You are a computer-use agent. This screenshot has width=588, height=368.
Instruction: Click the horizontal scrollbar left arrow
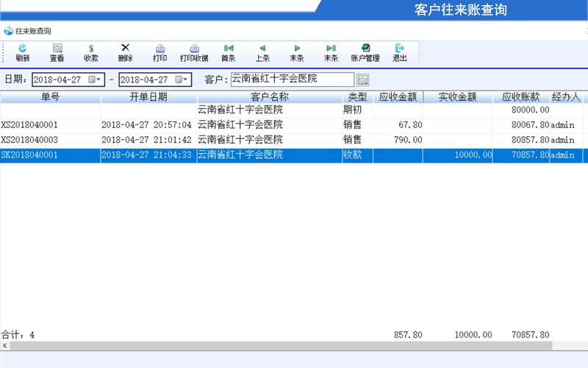tap(5, 346)
